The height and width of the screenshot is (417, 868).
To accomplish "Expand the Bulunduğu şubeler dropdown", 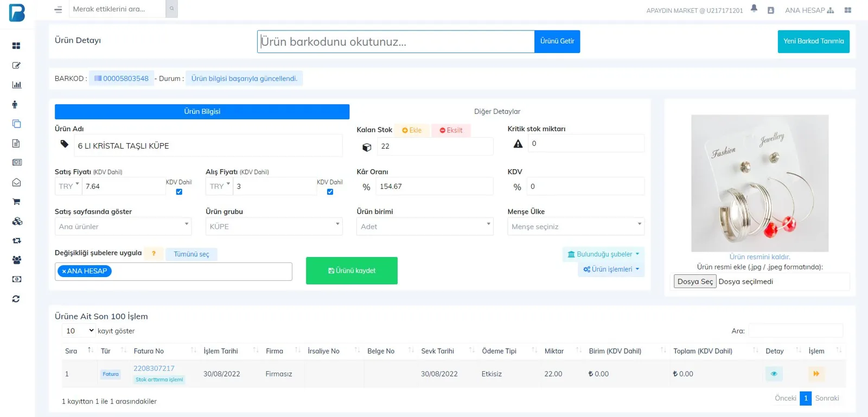I will [603, 254].
